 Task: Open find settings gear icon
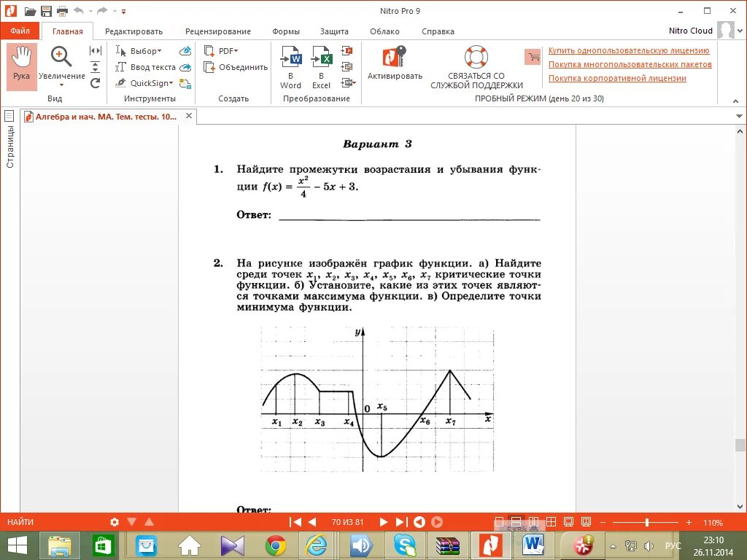pyautogui.click(x=115, y=522)
